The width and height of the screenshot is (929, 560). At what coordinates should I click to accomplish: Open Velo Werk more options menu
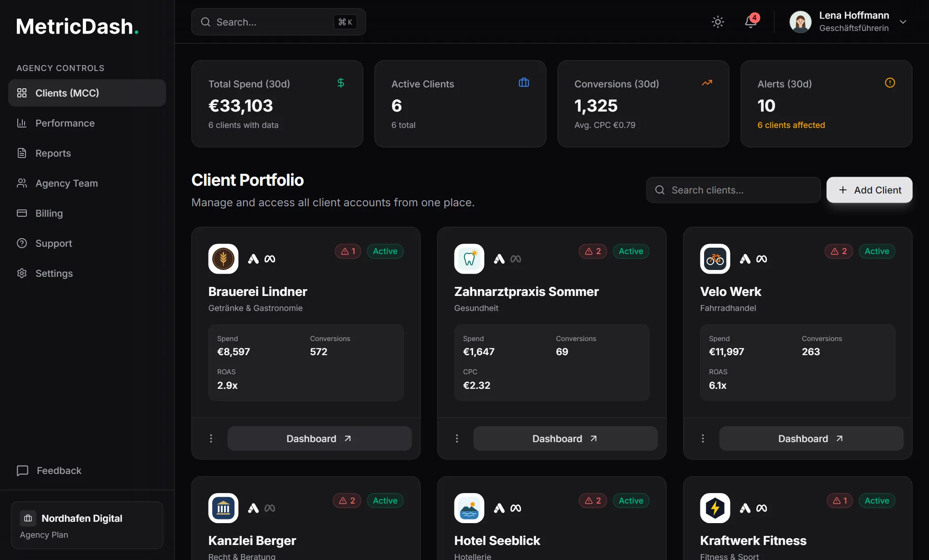click(703, 438)
